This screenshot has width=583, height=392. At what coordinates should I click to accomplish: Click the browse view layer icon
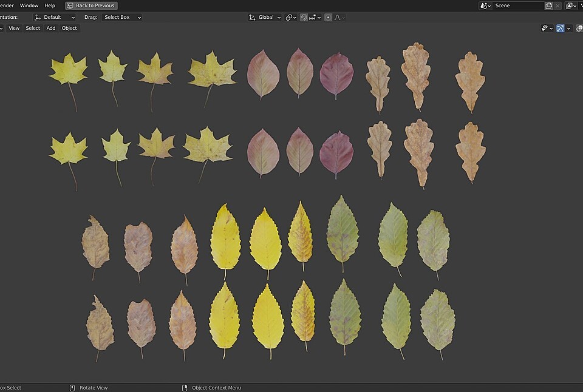coord(571,5)
